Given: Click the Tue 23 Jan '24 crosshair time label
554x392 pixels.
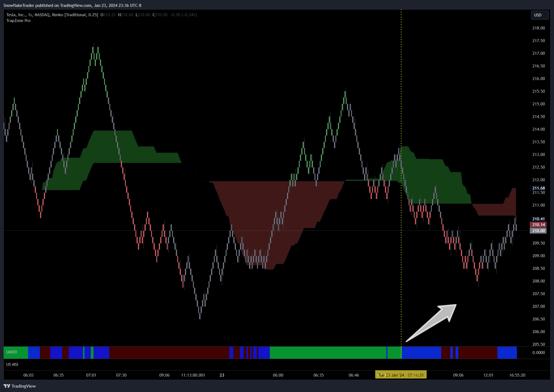Looking at the screenshot, I should (401, 375).
